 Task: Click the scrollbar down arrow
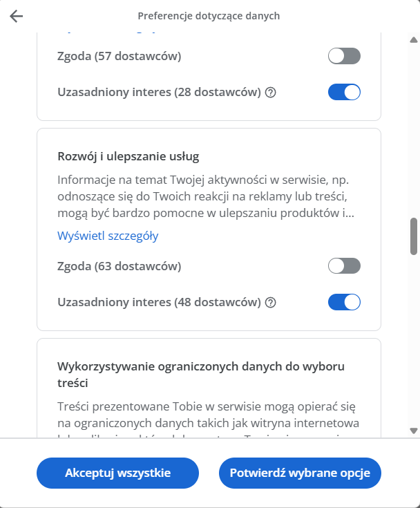(414, 430)
